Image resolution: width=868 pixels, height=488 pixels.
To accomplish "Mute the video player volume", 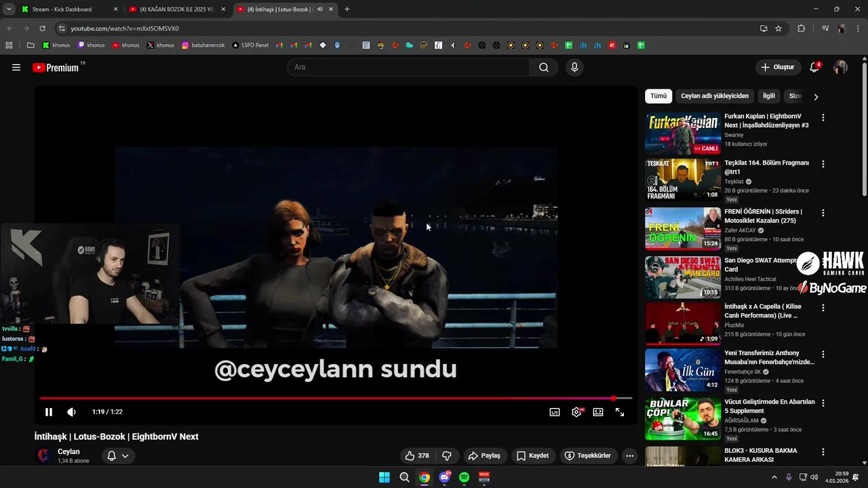I will 71,412.
